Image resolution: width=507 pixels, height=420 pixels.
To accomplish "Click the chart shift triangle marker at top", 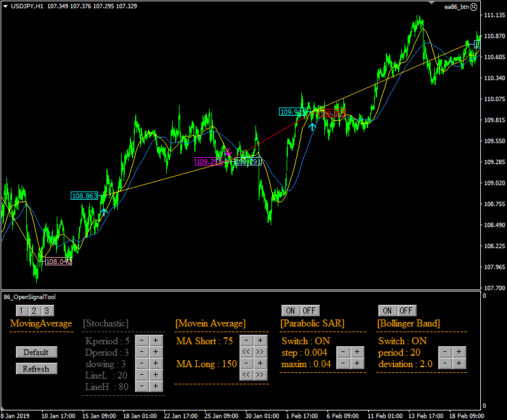I will point(432,3).
